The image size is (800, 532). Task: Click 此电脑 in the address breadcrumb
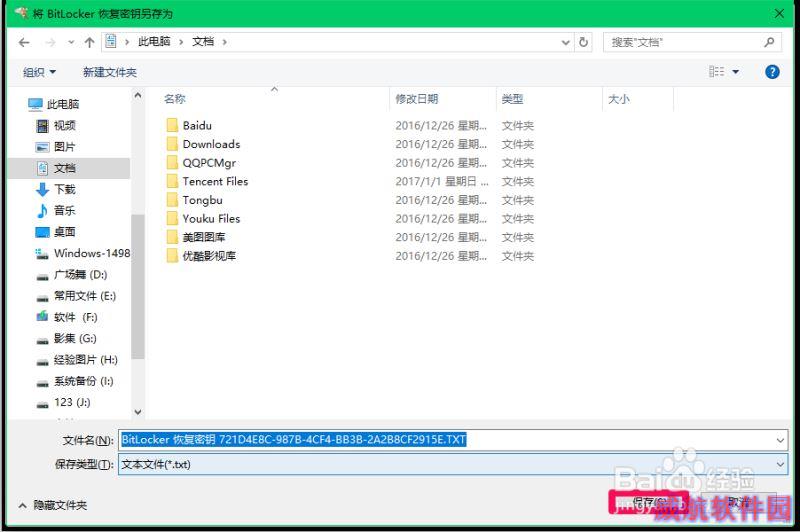pyautogui.click(x=154, y=42)
